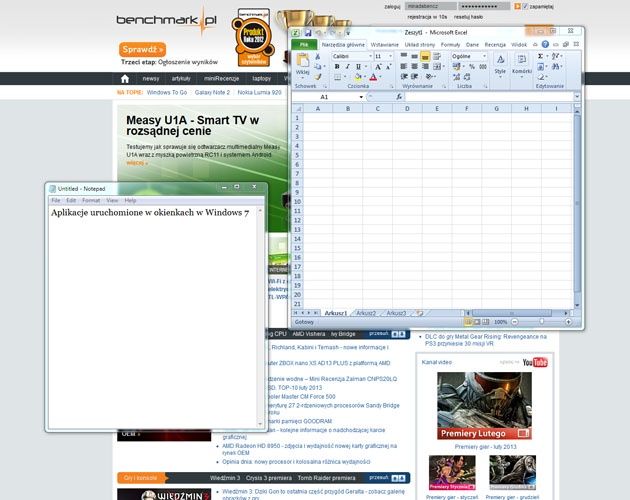This screenshot has width=630, height=500.
Task: Click the Top Align icon in Excel
Action: (x=404, y=56)
